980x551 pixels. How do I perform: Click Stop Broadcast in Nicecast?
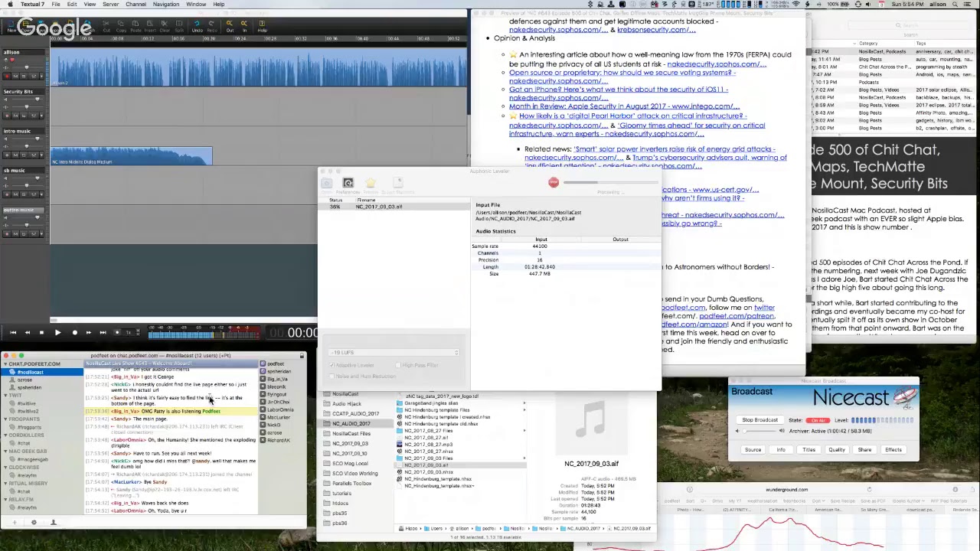759,420
